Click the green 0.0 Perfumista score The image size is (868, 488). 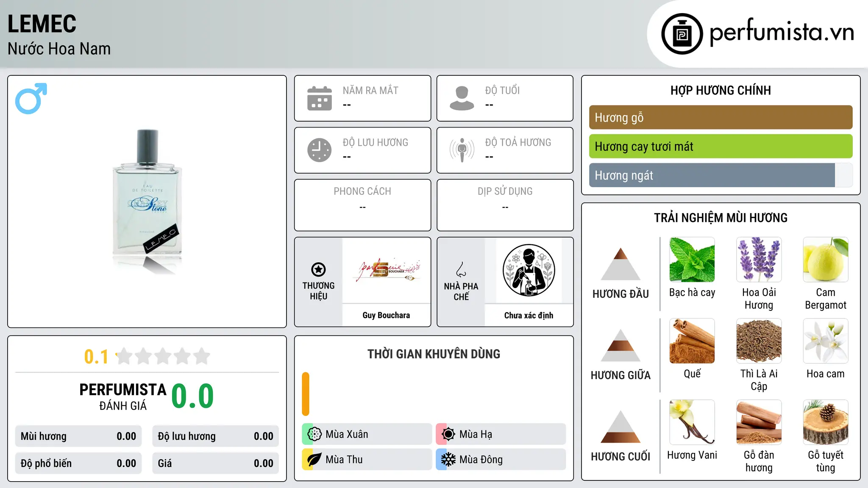click(192, 396)
